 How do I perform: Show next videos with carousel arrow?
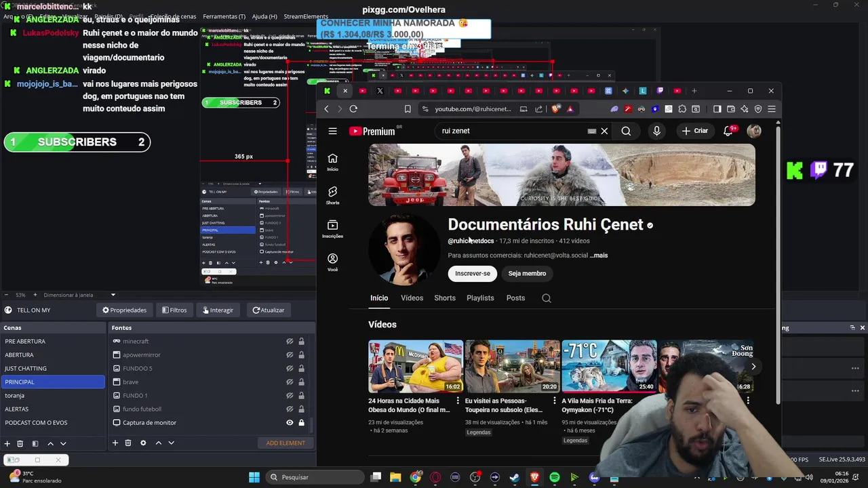tap(753, 367)
